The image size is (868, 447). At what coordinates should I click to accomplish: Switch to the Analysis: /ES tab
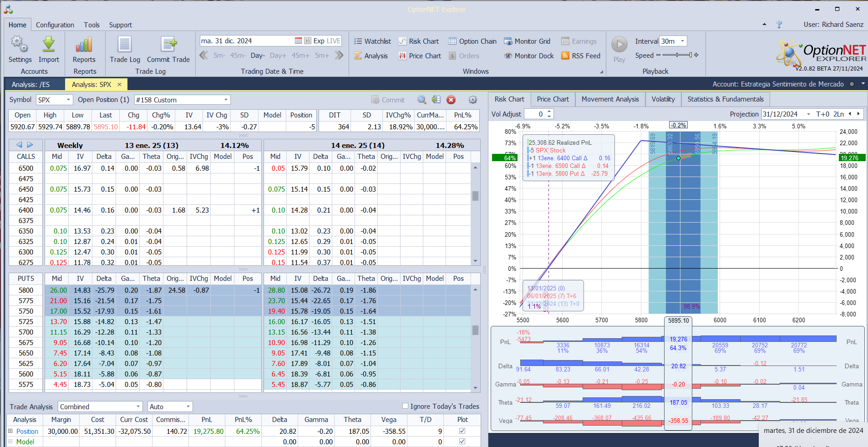click(31, 85)
